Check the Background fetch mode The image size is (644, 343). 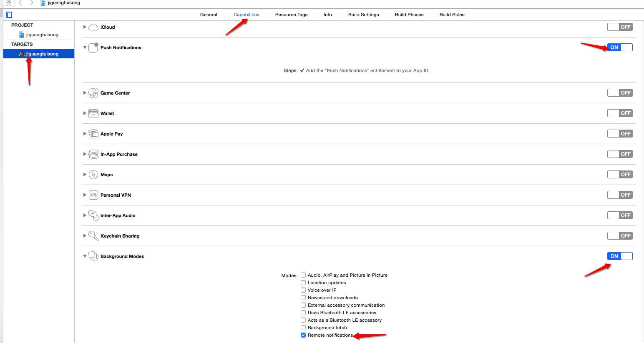(x=303, y=328)
